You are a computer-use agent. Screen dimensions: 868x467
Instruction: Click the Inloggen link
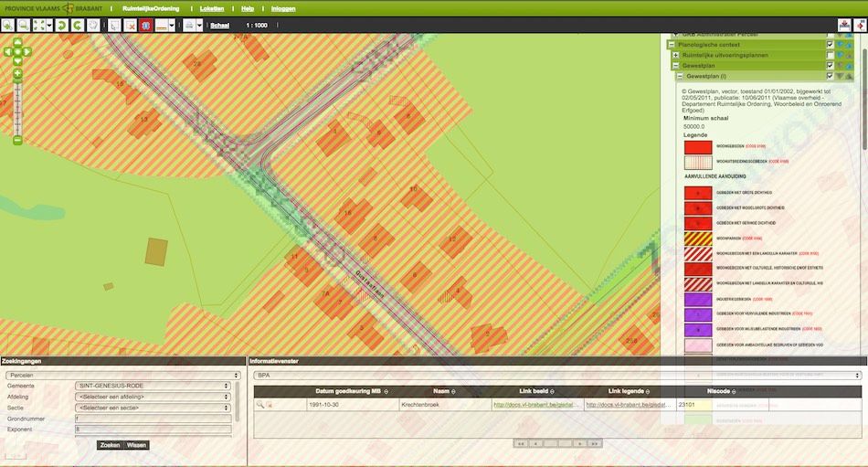tap(283, 9)
